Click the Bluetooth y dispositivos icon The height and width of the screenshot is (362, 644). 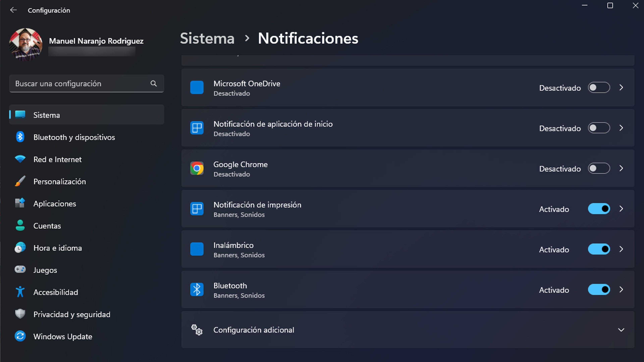[x=20, y=137]
